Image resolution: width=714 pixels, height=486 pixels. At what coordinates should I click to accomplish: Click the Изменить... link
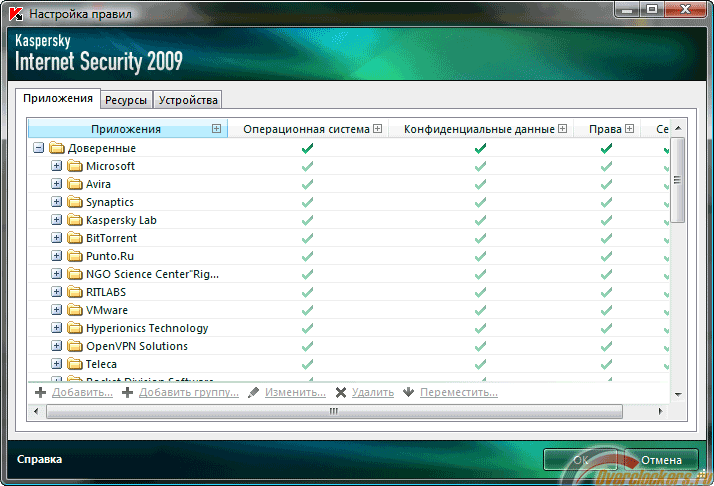[296, 392]
